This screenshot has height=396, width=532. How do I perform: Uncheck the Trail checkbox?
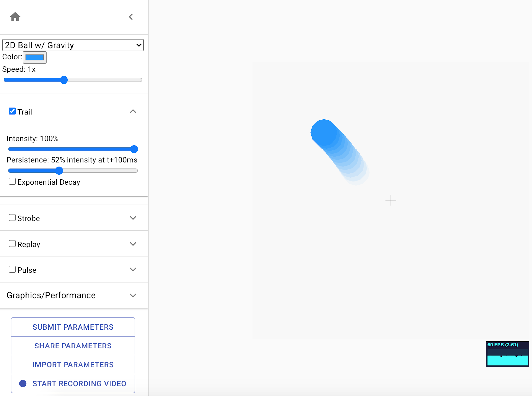click(x=12, y=111)
